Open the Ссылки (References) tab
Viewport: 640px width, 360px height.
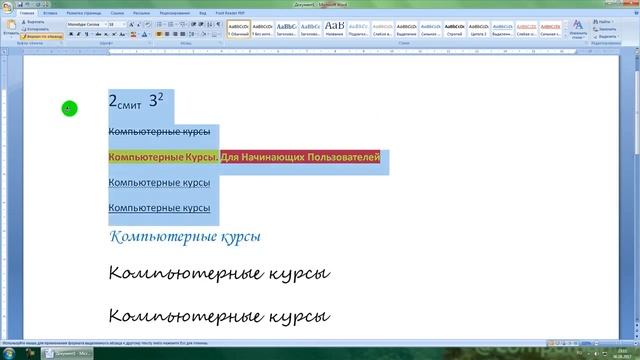click(117, 13)
